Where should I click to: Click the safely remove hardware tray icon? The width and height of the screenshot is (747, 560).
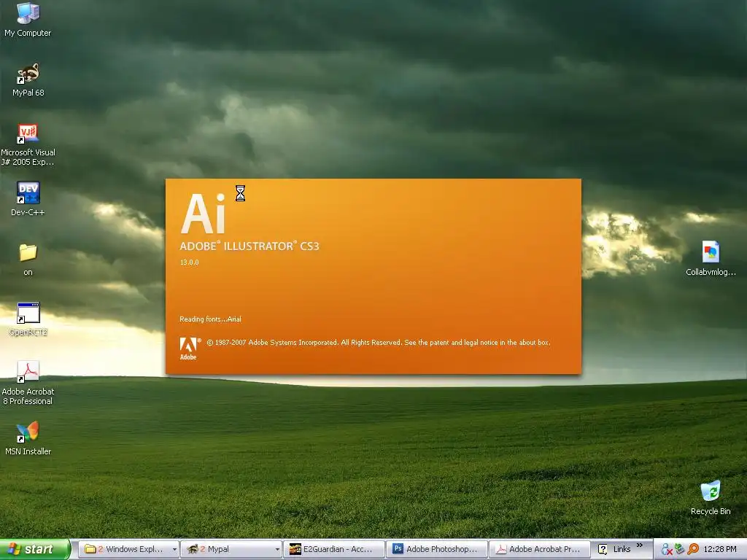679,549
